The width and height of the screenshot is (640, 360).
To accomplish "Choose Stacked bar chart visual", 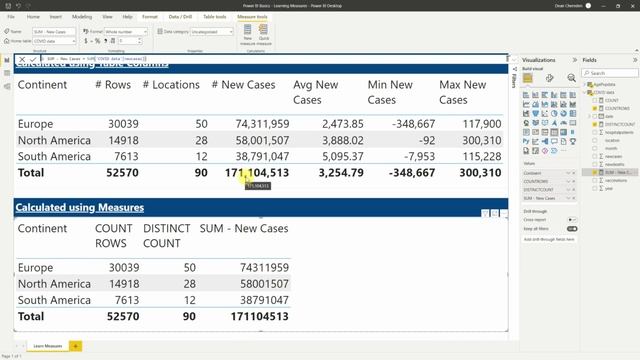I will pyautogui.click(x=526, y=95).
